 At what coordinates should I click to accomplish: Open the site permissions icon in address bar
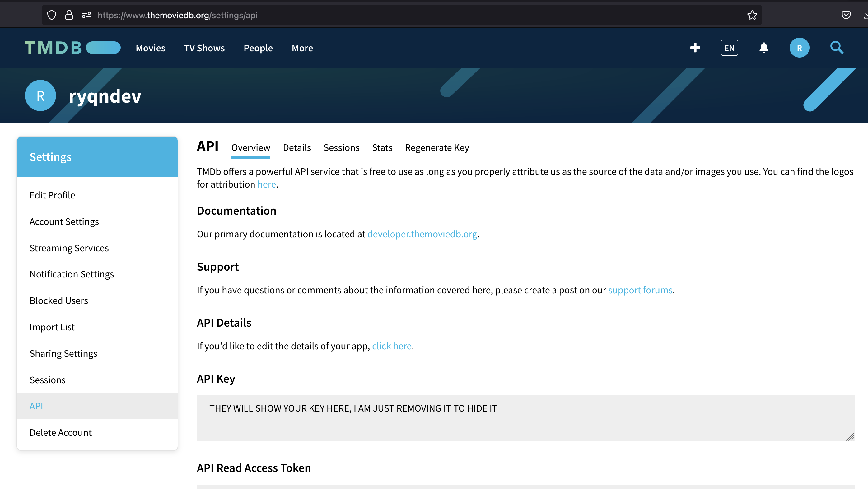pyautogui.click(x=86, y=15)
